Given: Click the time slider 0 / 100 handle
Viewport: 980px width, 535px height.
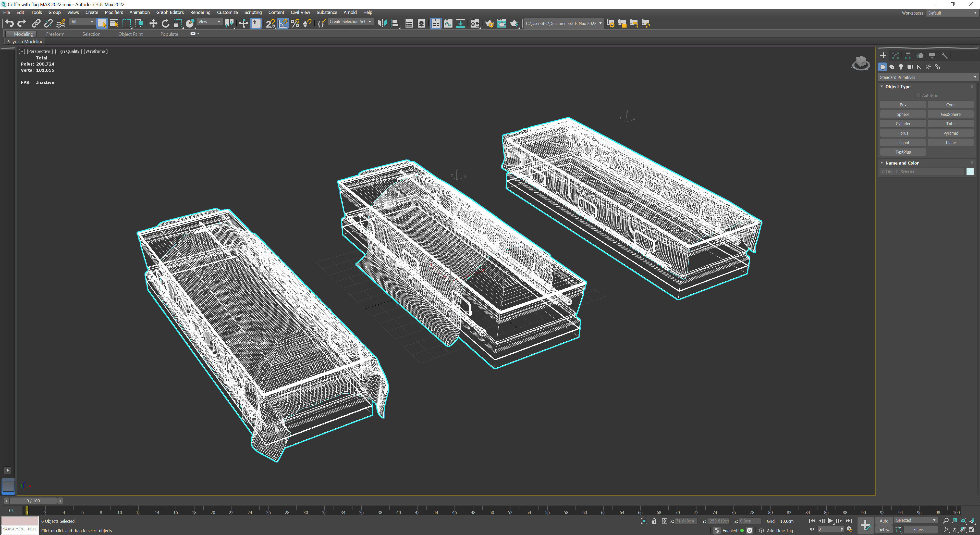Looking at the screenshot, I should [33, 501].
